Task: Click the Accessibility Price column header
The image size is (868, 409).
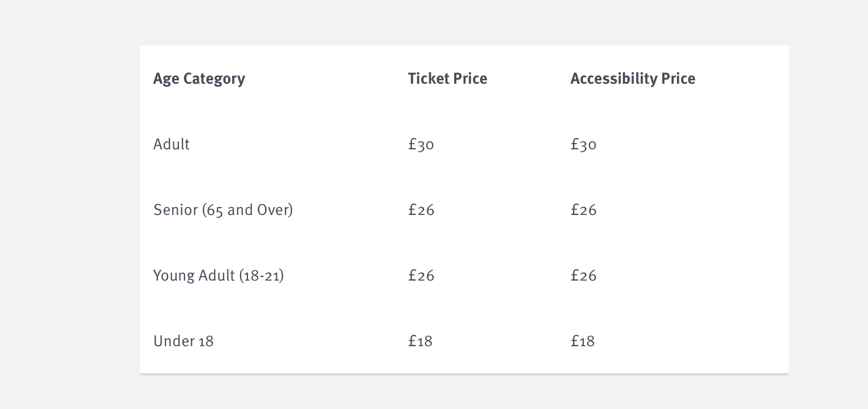Action: [632, 79]
